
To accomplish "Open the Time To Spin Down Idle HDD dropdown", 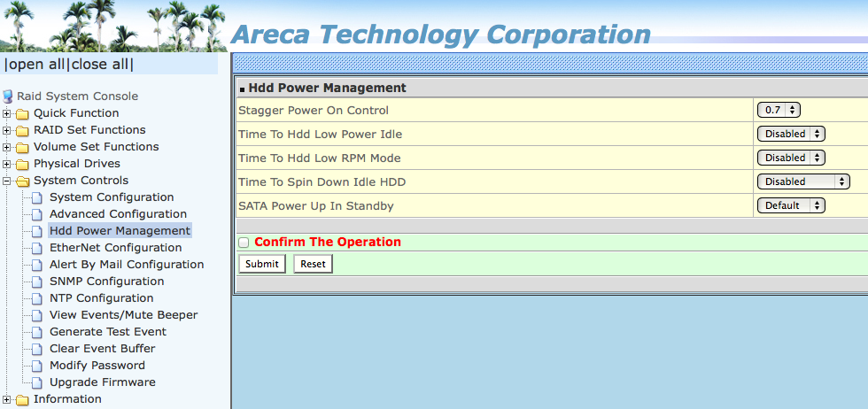I will 803,181.
